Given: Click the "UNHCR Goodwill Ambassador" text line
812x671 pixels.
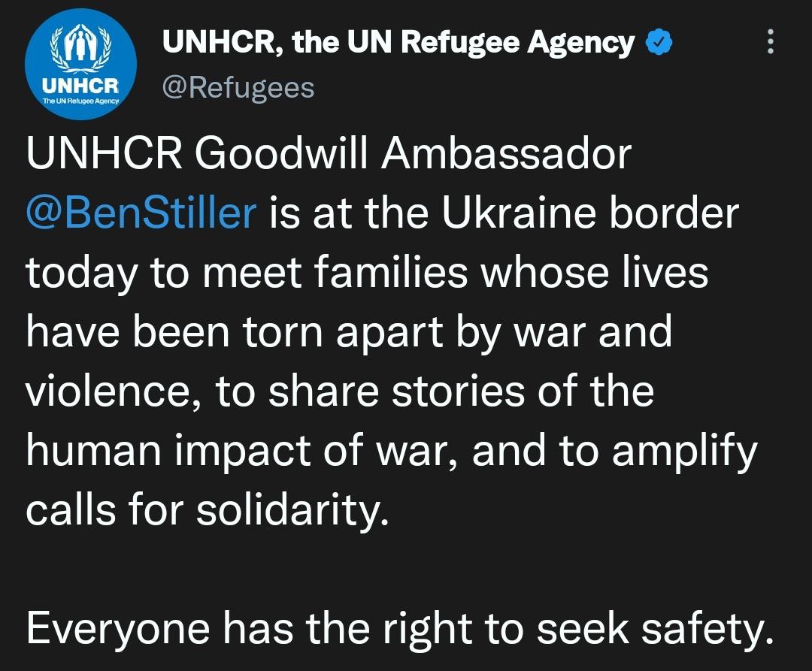Looking at the screenshot, I should [329, 155].
